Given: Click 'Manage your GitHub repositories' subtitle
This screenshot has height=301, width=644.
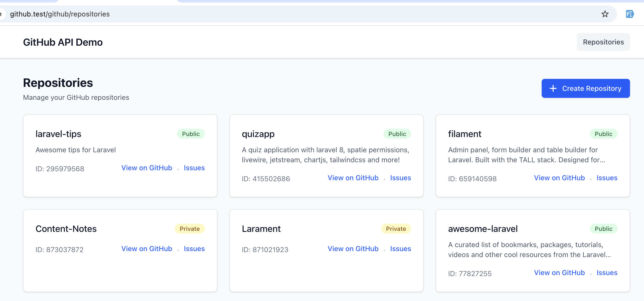Looking at the screenshot, I should click(76, 97).
